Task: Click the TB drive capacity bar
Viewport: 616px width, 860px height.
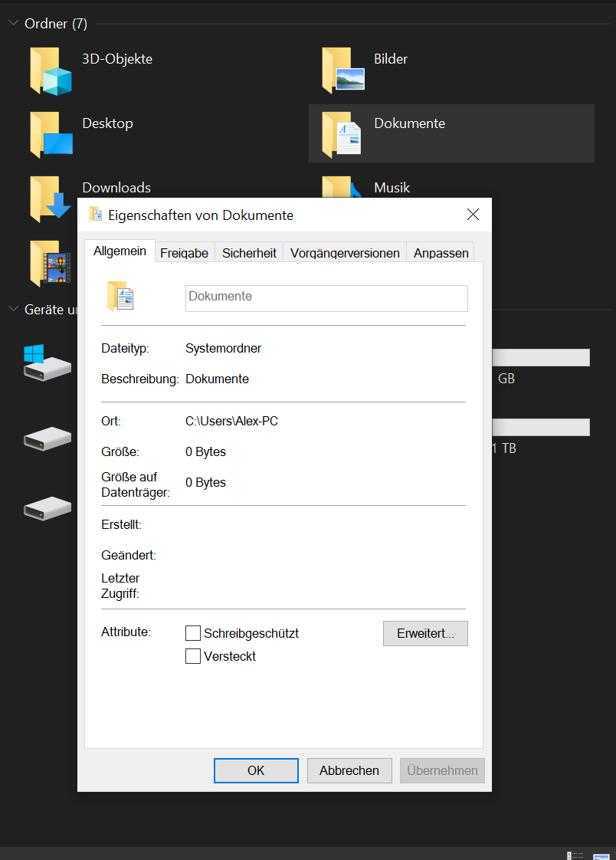Action: [541, 427]
